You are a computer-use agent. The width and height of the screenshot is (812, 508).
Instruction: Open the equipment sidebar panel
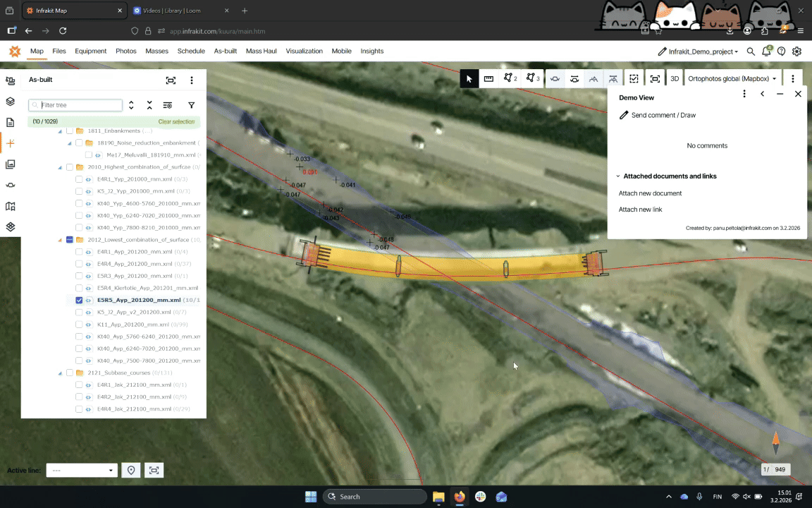tap(11, 81)
